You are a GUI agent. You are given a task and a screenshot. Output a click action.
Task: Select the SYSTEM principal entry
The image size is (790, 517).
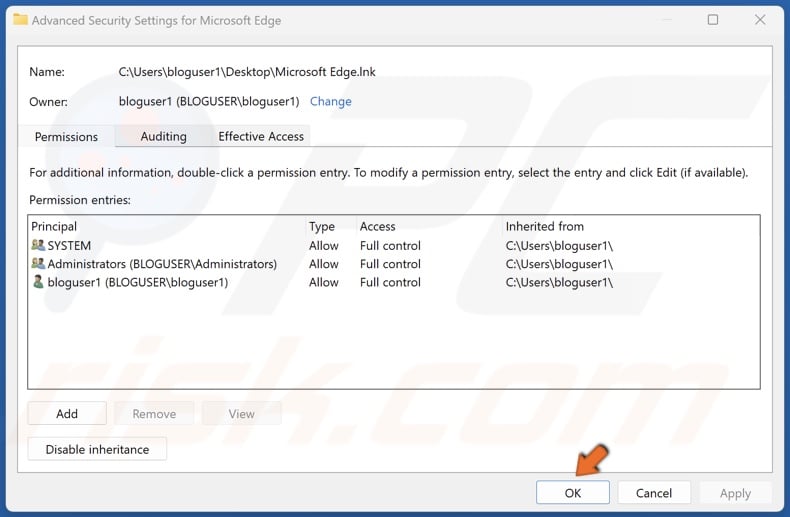pos(394,245)
